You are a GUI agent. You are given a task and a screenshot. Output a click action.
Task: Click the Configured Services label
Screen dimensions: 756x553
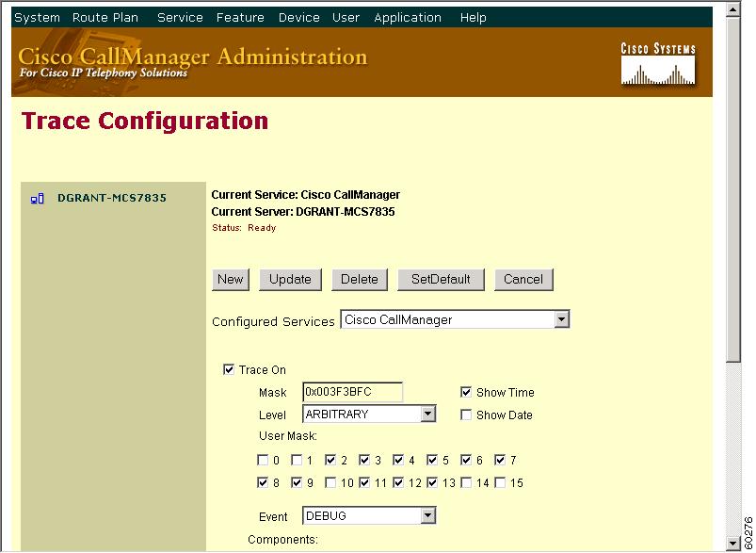point(273,321)
